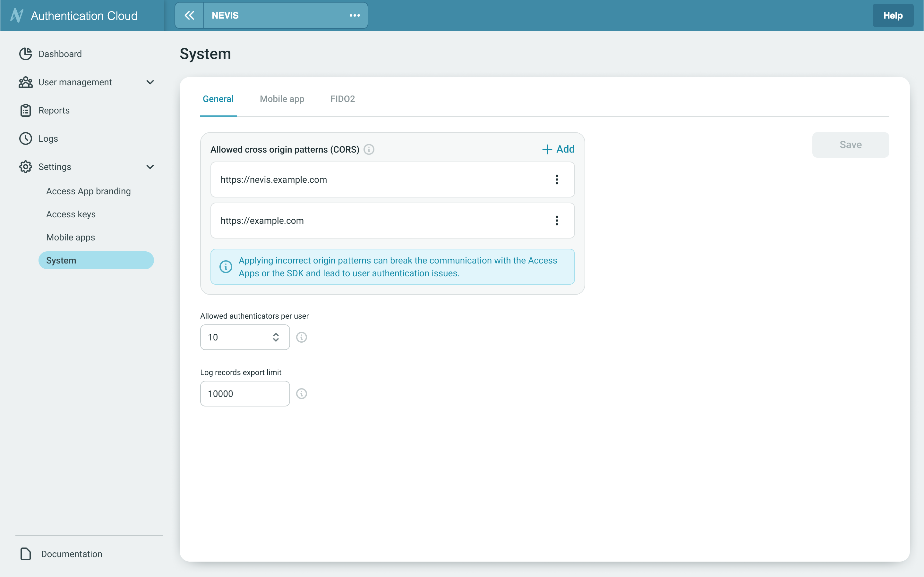
Task: Click the Logs clock icon
Action: pyautogui.click(x=25, y=138)
